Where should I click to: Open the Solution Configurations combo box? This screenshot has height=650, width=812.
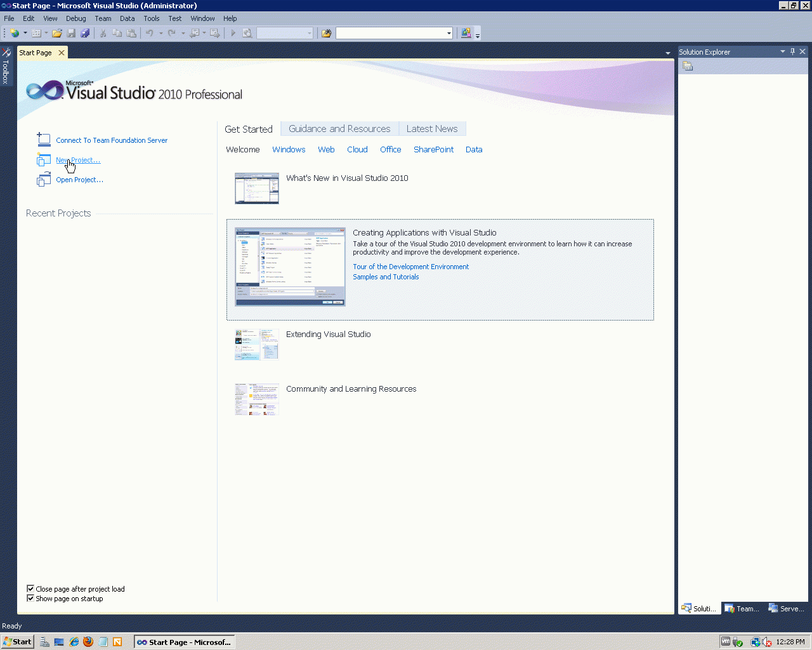[x=285, y=33]
